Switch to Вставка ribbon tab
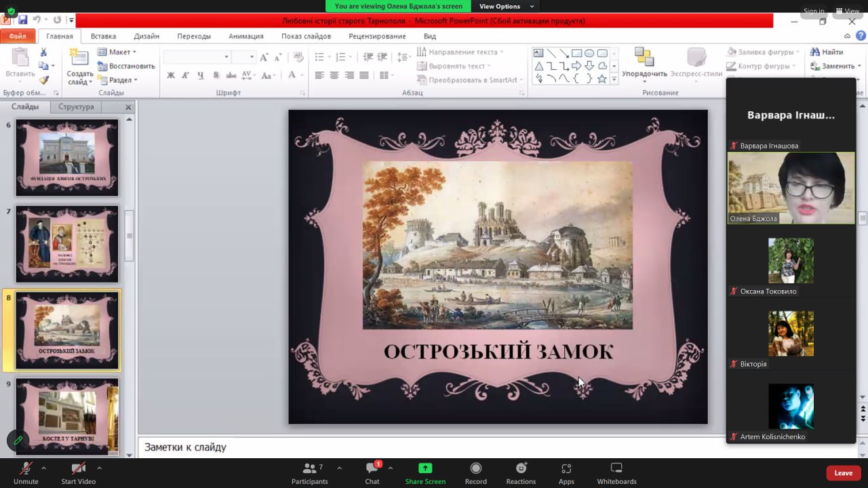The height and width of the screenshot is (488, 868). 103,36
